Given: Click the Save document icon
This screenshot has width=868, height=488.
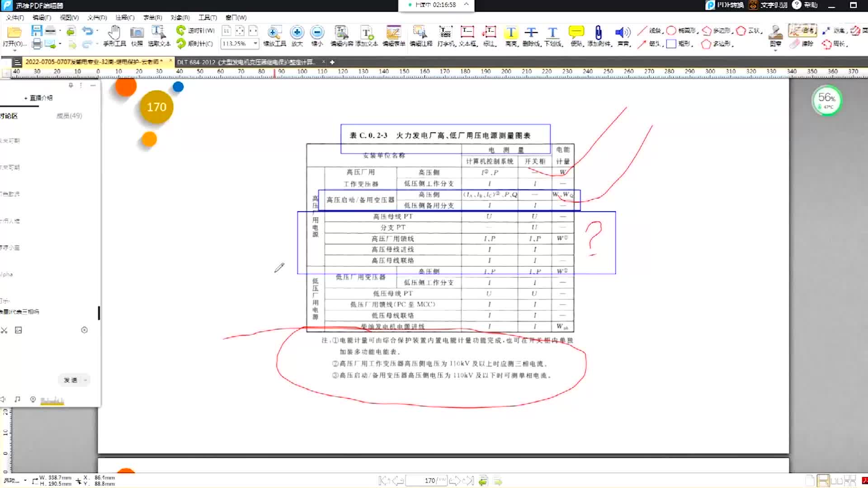Looking at the screenshot, I should click(x=37, y=30).
